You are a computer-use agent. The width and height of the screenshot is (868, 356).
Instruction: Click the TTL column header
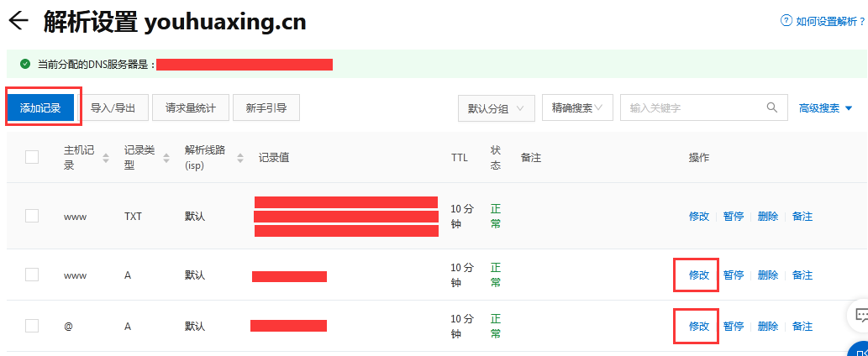pyautogui.click(x=460, y=158)
